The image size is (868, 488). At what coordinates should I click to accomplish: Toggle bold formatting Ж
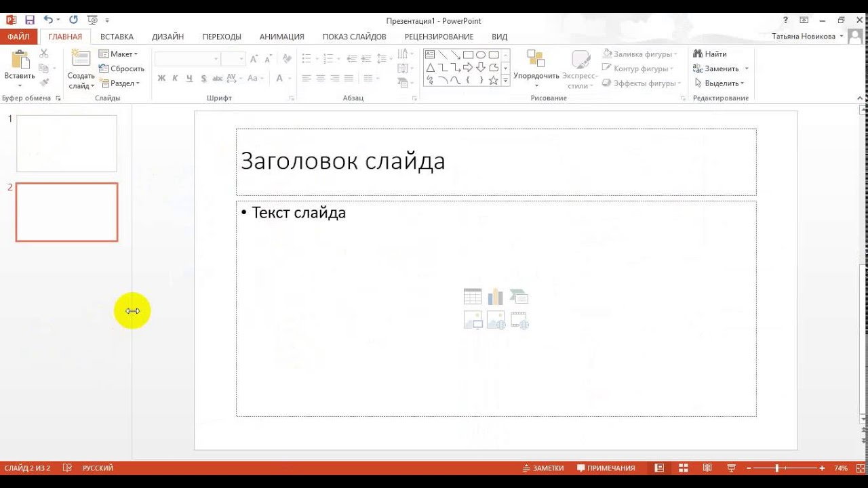tap(161, 79)
